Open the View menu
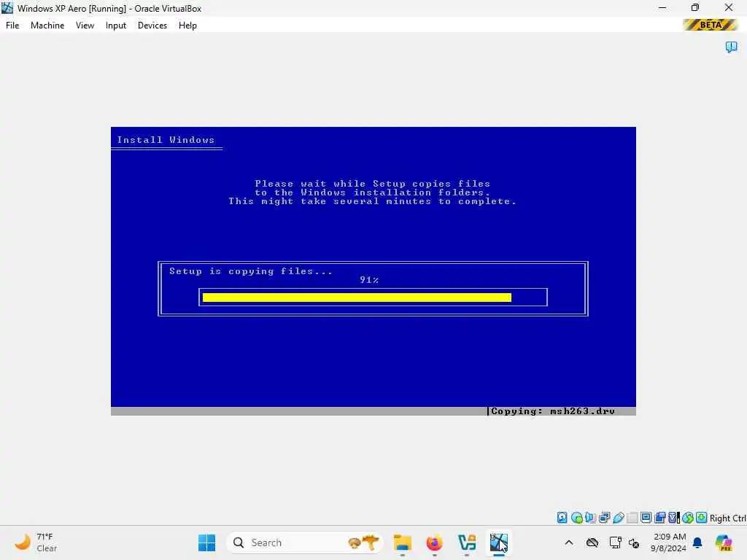The width and height of the screenshot is (747, 560). point(85,26)
